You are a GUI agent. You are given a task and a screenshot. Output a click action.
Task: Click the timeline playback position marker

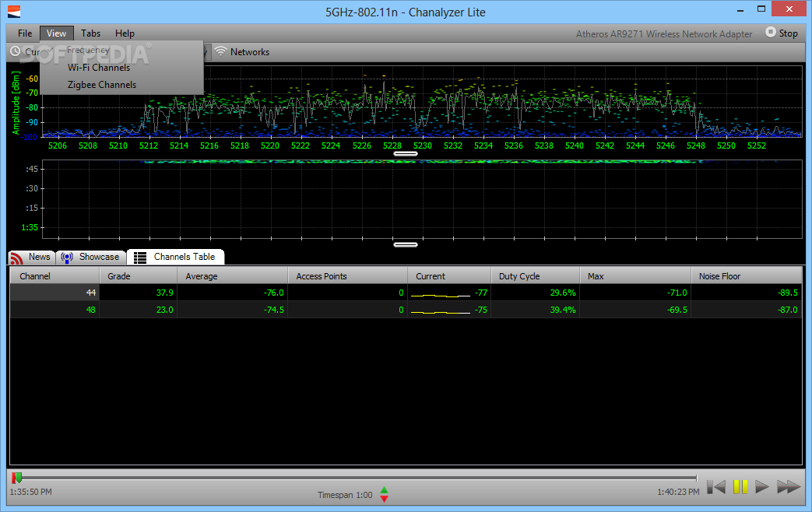17,477
